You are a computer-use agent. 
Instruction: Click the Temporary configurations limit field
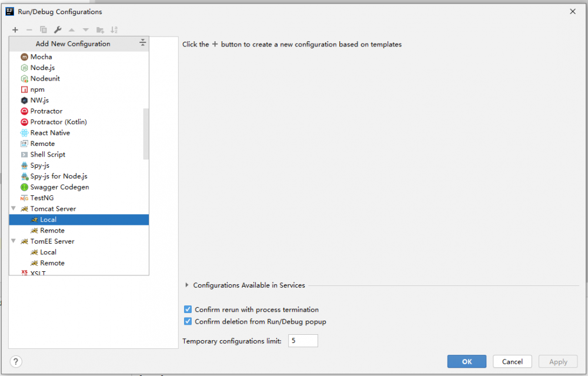click(303, 341)
